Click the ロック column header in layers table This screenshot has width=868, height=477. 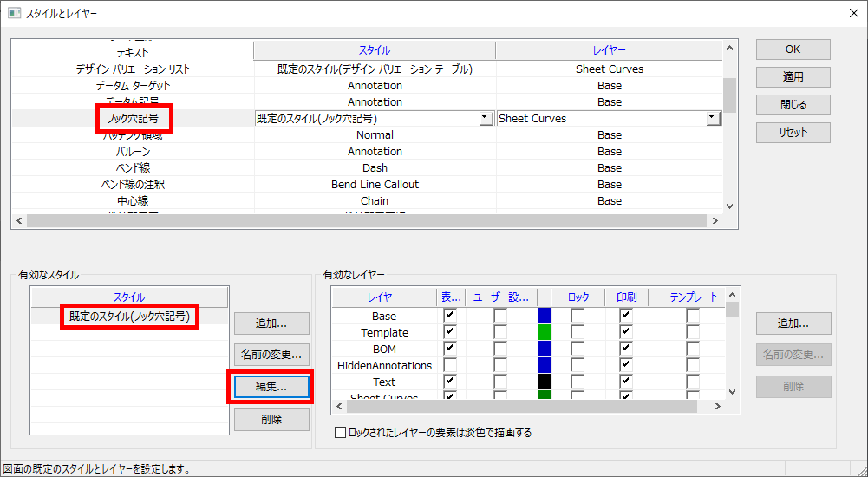click(578, 297)
